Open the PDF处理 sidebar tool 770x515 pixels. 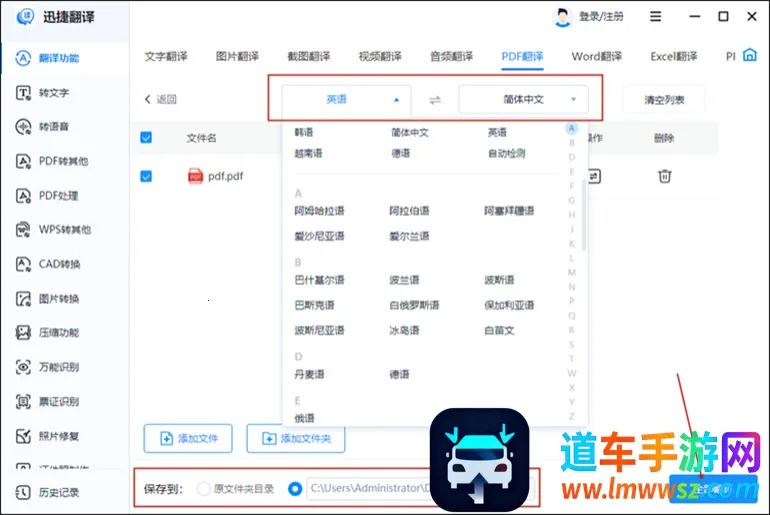coord(47,195)
